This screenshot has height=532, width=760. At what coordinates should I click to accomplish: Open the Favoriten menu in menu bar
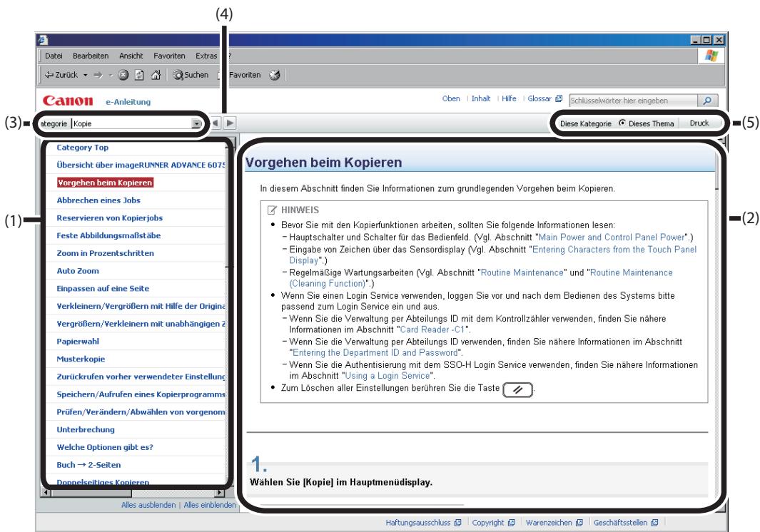coord(169,56)
